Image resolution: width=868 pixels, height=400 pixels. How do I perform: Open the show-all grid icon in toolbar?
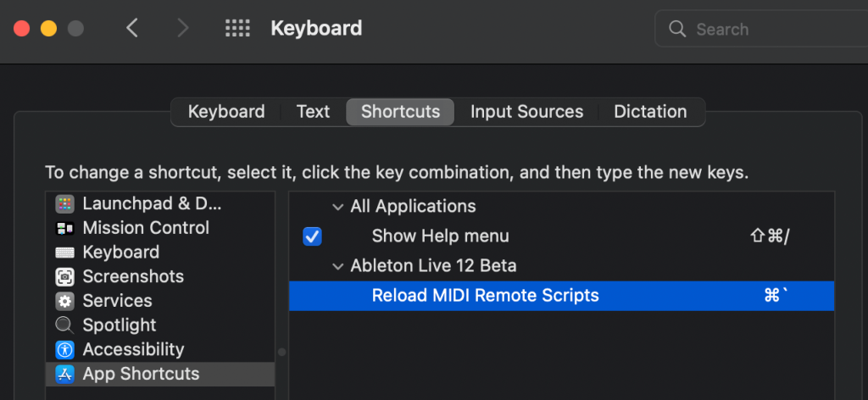click(237, 28)
